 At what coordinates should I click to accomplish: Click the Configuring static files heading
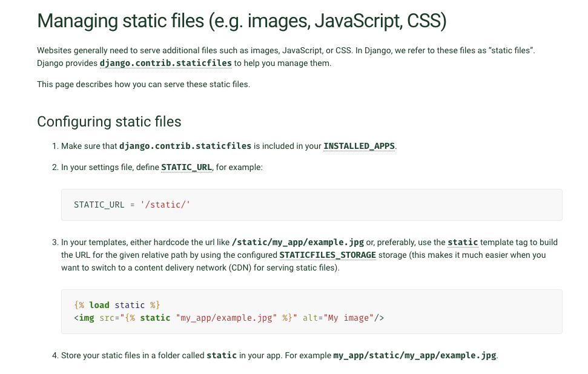(109, 121)
